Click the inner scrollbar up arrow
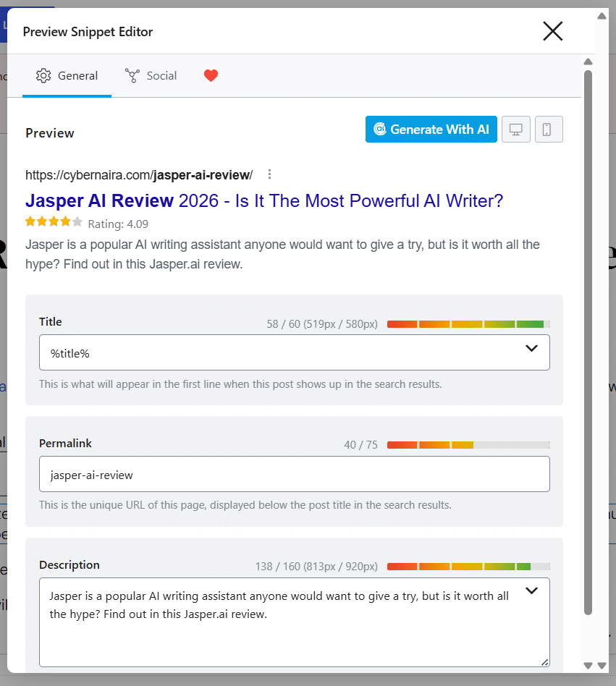616x686 pixels. (588, 62)
